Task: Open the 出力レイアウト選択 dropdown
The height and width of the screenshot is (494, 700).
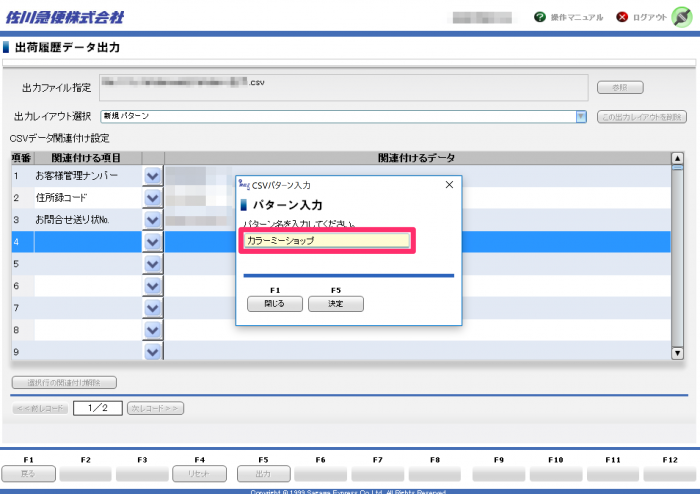Action: click(x=581, y=117)
